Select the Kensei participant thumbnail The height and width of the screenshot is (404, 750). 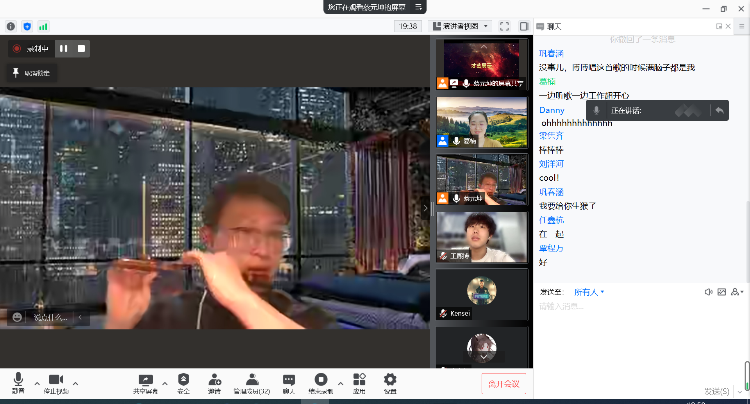[481, 295]
